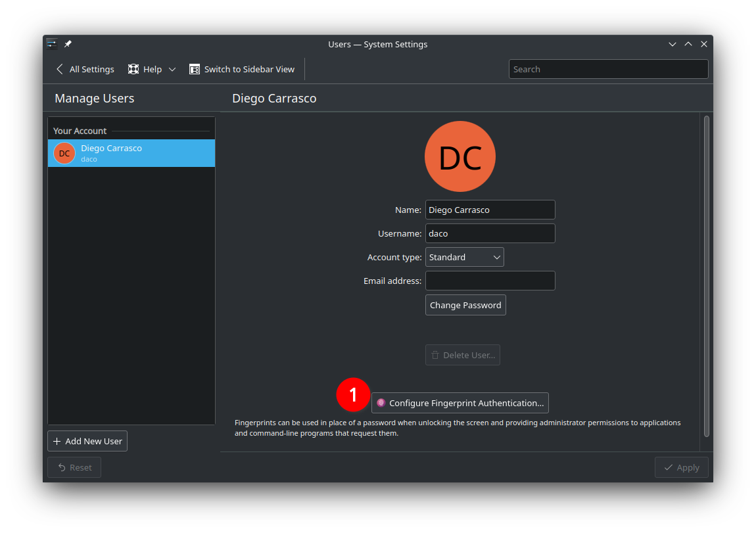The width and height of the screenshot is (756, 533).
Task: Click the vertical scrollbar on right
Action: point(707,276)
